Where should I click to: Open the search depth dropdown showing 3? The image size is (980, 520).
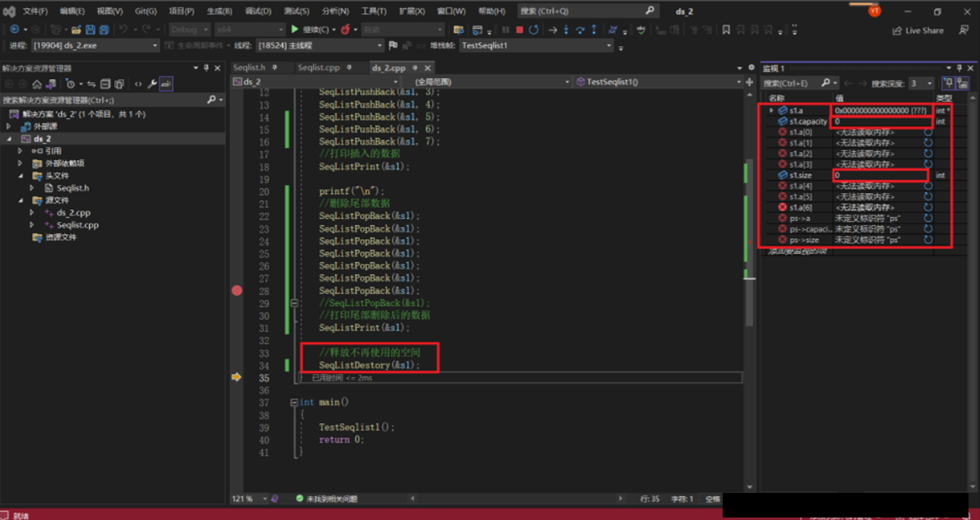pos(921,83)
